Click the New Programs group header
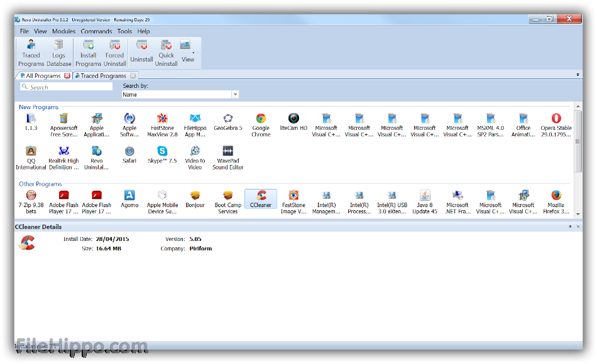The image size is (597, 364). coord(38,107)
